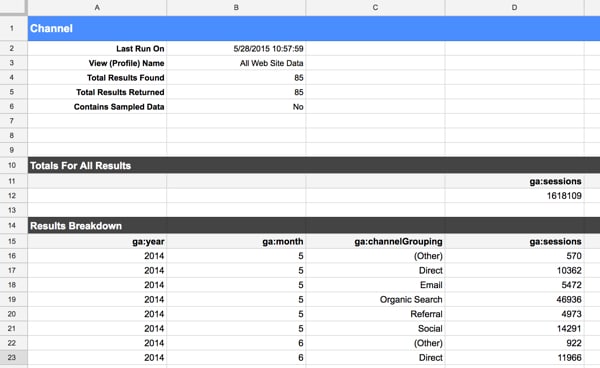Viewport: 600px width, 368px height.
Task: Select the Total Results Found value 85
Action: tap(236, 78)
